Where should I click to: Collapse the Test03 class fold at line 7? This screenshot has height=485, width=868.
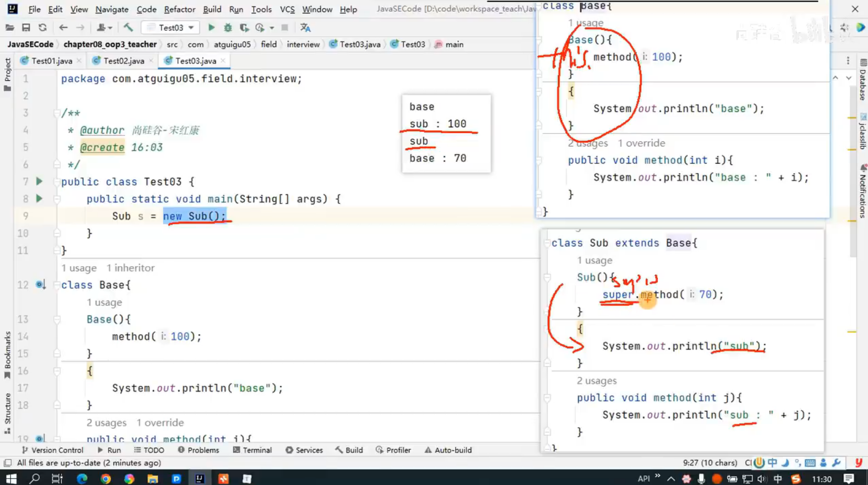click(57, 181)
